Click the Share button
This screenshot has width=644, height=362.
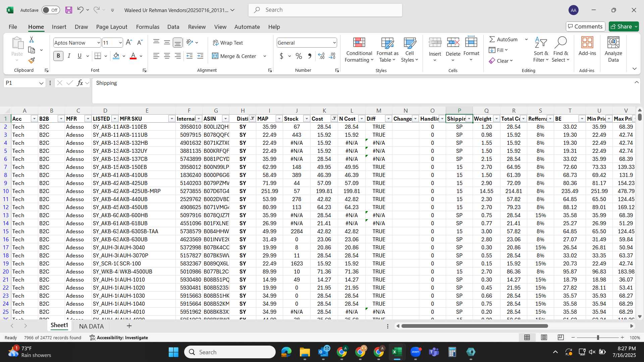pyautogui.click(x=624, y=26)
